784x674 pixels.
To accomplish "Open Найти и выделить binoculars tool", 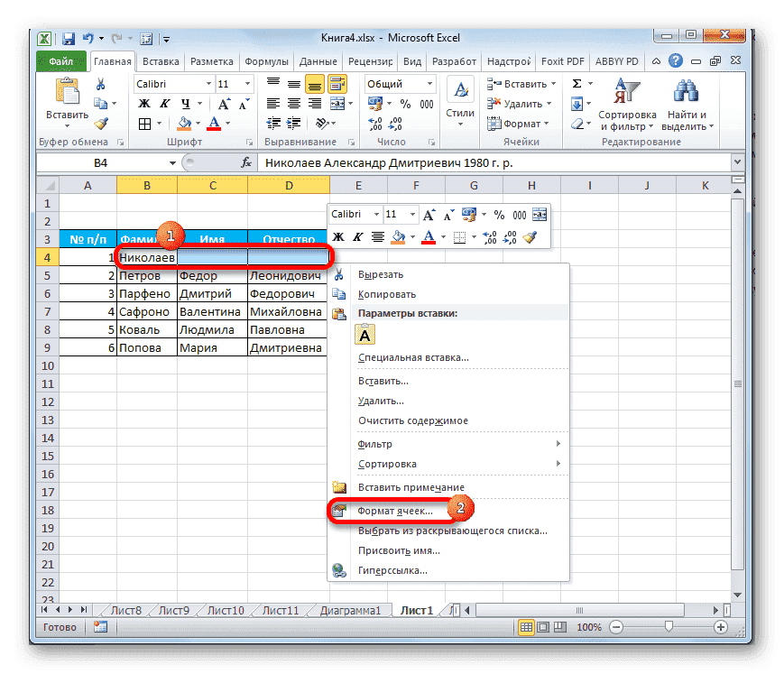I will [x=685, y=90].
